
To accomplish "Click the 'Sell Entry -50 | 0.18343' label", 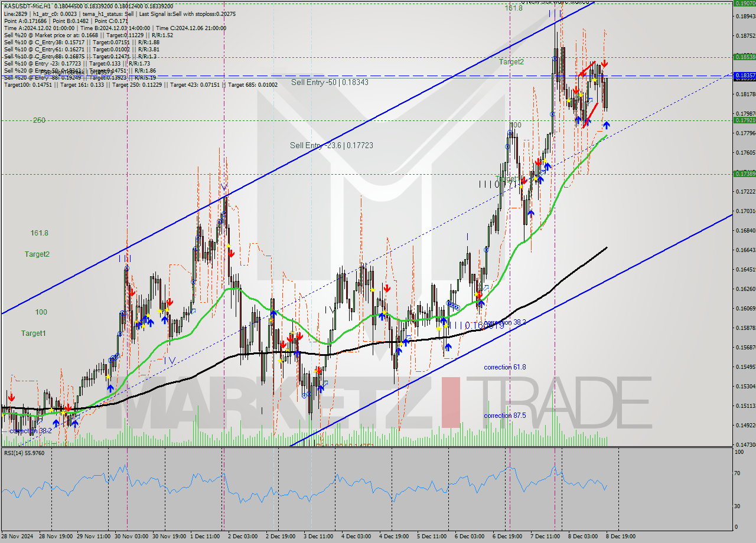I will [330, 82].
